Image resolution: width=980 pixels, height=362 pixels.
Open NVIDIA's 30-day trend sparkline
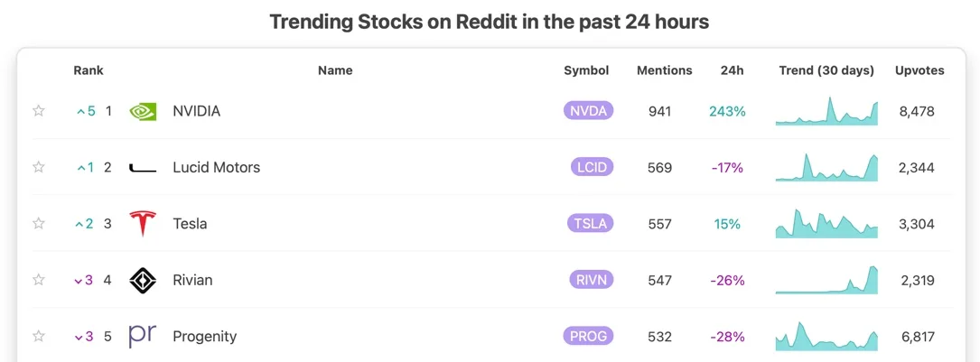tap(826, 111)
